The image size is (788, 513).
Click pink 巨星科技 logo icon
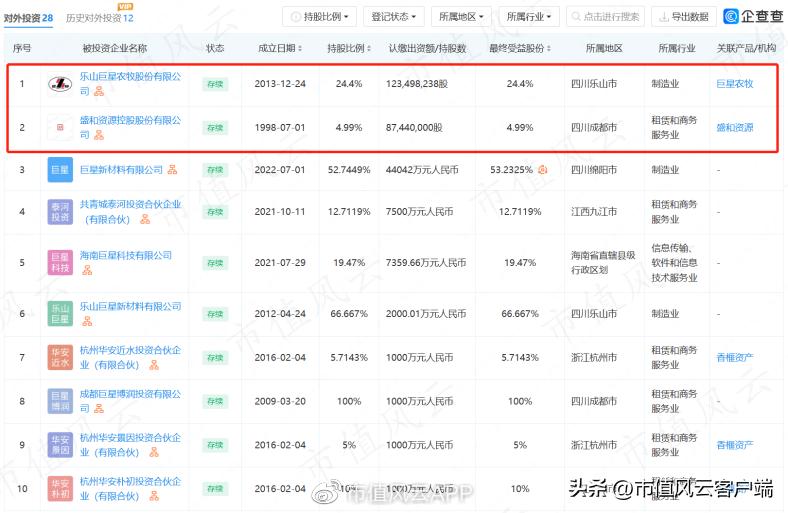click(x=60, y=263)
